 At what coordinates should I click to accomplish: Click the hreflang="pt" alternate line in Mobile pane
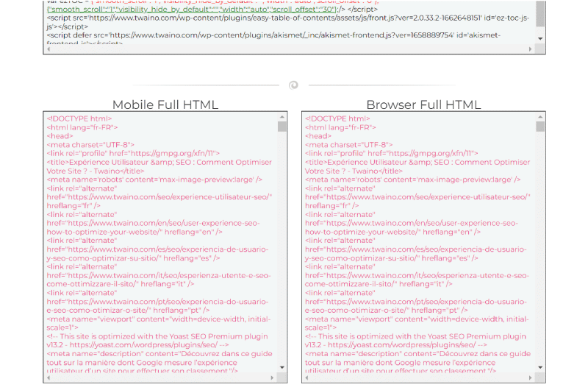click(x=157, y=302)
